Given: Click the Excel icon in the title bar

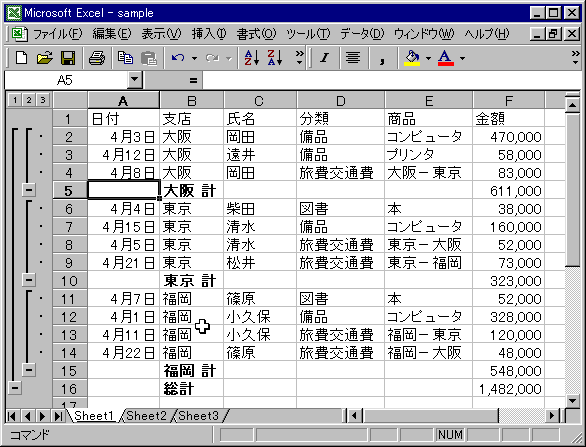Looking at the screenshot, I should pos(14,13).
